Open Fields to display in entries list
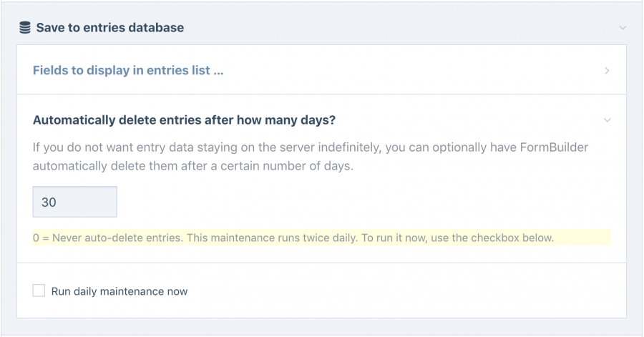644x337 pixels. point(128,70)
